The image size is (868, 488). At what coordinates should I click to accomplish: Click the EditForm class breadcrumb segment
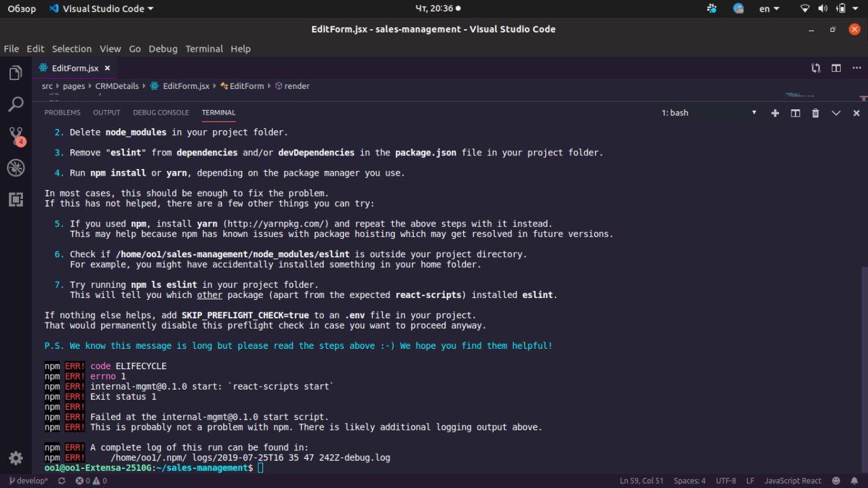(242, 86)
